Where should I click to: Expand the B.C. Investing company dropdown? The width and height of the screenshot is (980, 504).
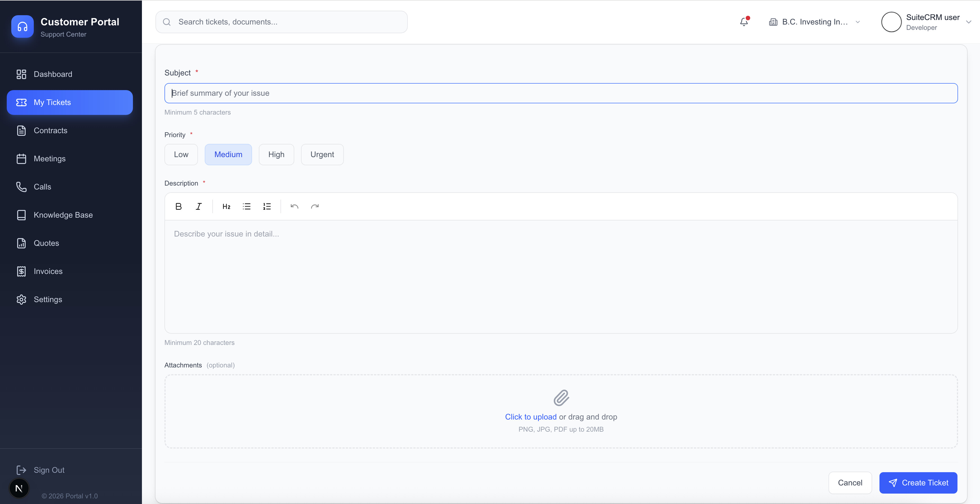point(814,22)
